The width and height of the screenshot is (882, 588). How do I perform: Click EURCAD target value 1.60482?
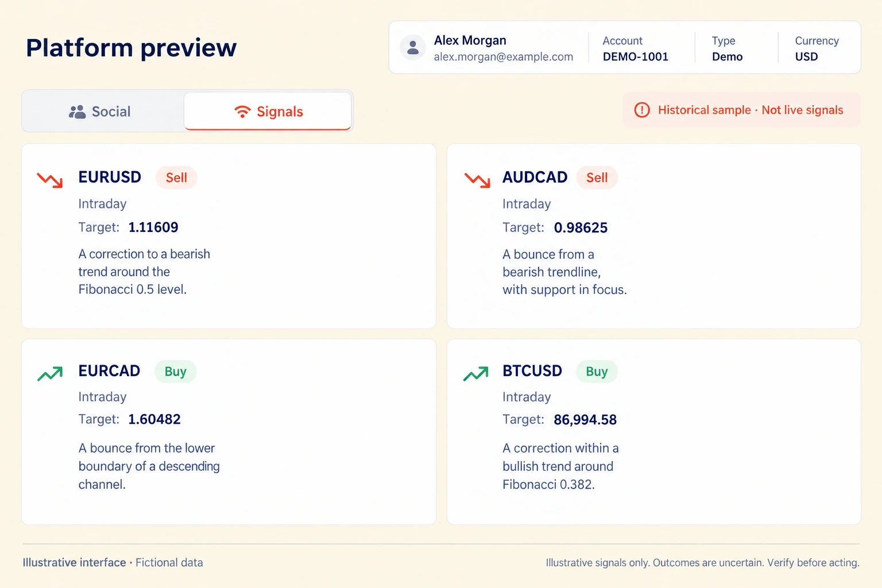click(x=154, y=419)
